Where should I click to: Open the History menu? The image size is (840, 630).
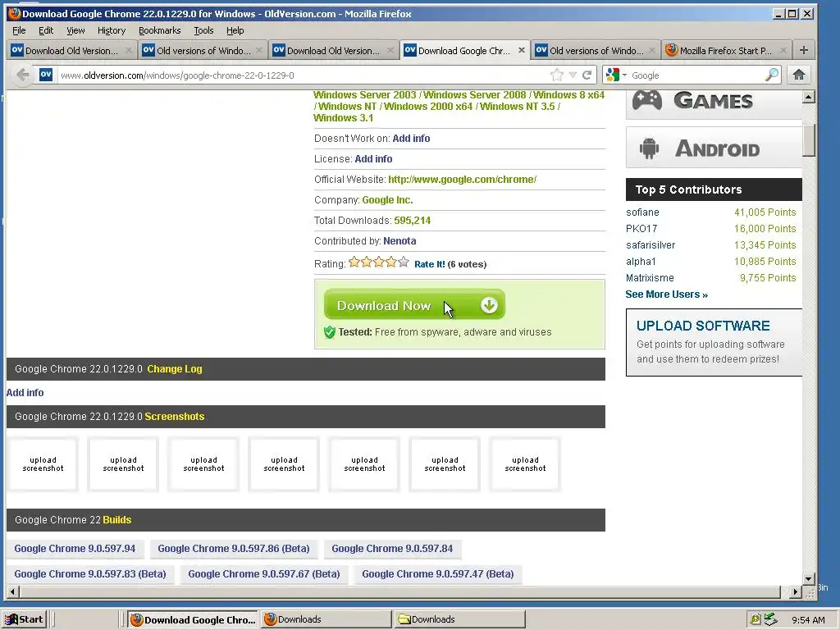click(112, 30)
